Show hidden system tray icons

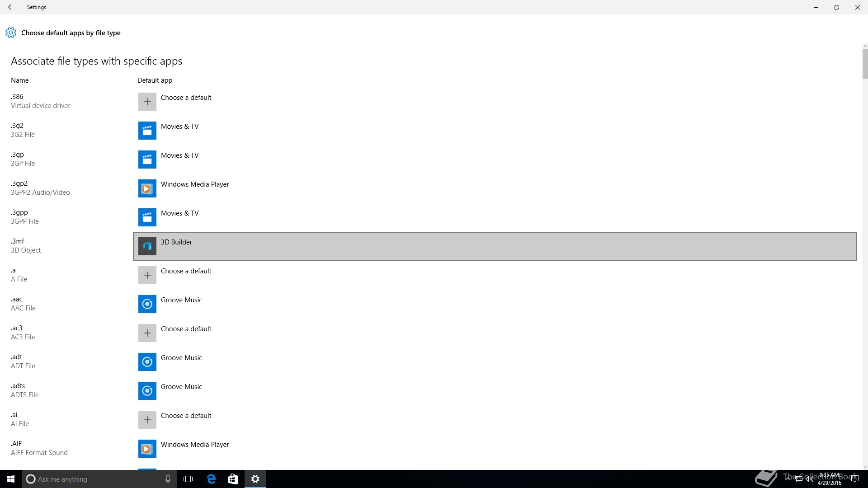[x=788, y=479]
